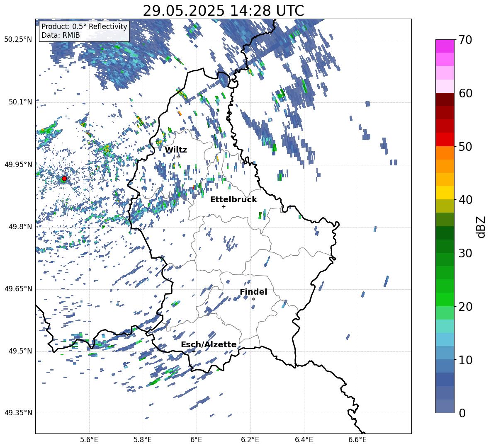
Task: Click the 5.8°E longitude label
Action: point(143,440)
